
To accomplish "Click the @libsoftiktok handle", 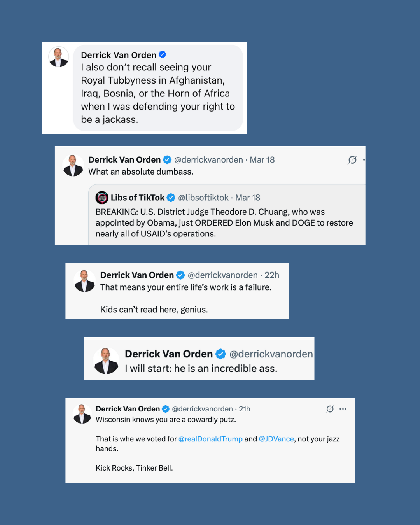I will coord(203,198).
